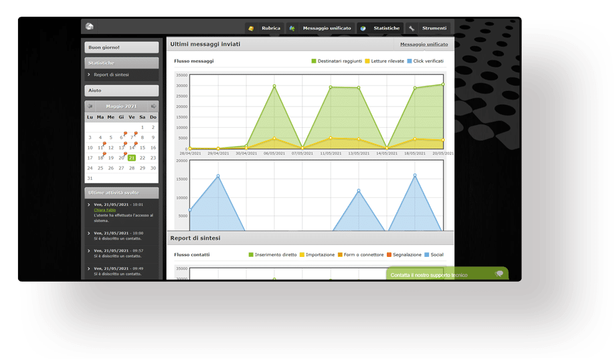Click the Inserimento diretto green legend swatch
The image size is (615, 364).
click(x=251, y=254)
